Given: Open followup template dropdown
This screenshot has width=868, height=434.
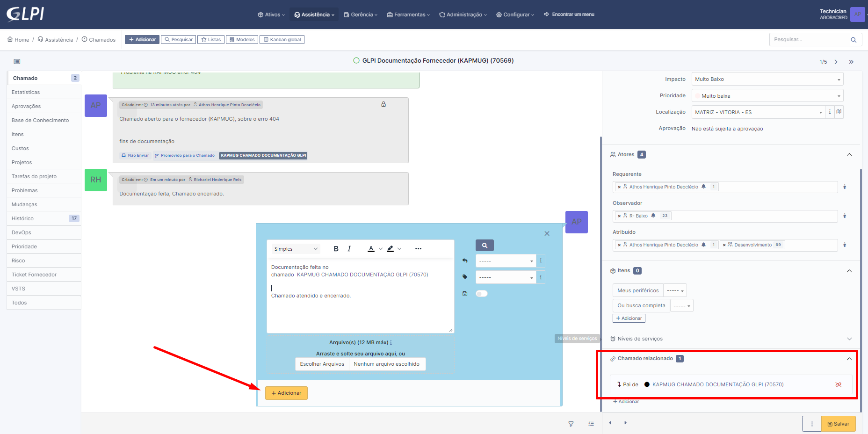Looking at the screenshot, I should point(506,260).
